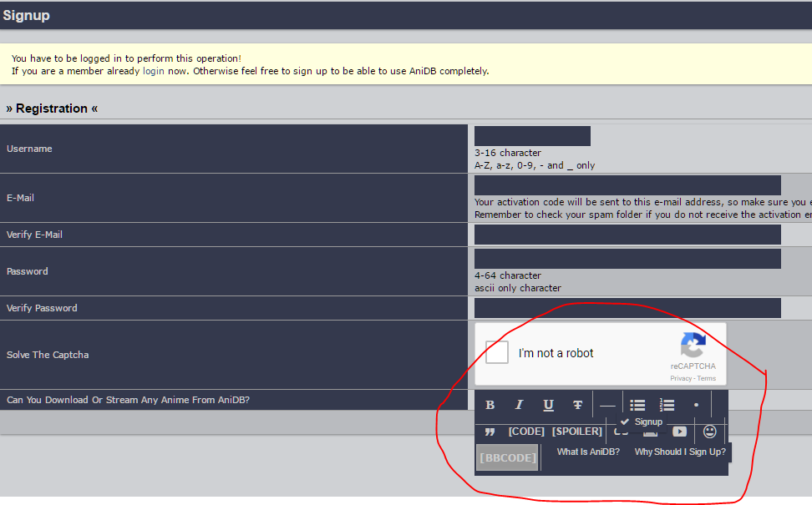Open the emoticon smiley picker
Image resolution: width=812 pixels, height=505 pixels.
pos(709,432)
